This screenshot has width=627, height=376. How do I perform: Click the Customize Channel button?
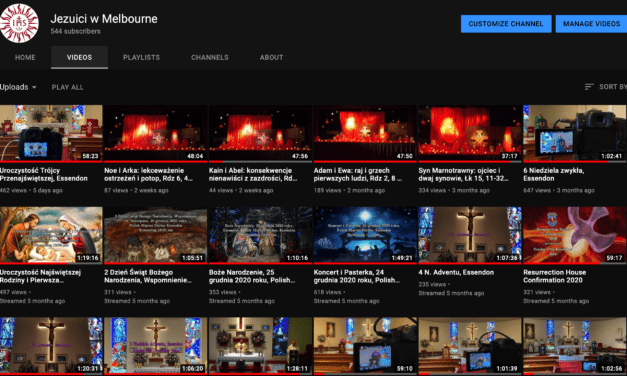pos(506,24)
